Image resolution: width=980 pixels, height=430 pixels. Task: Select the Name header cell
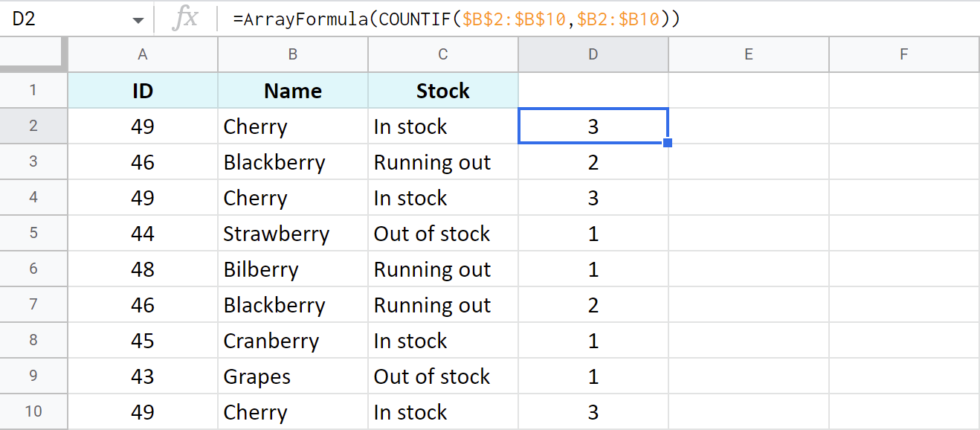click(292, 90)
